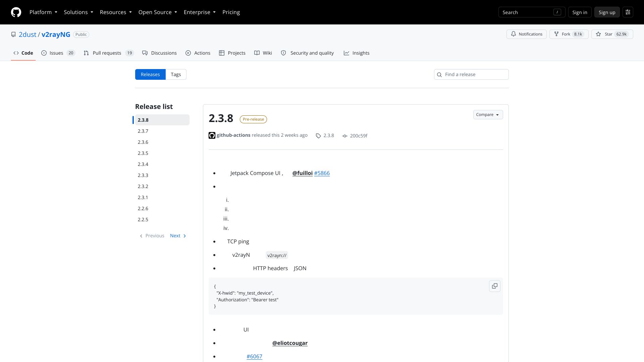
Task: Click the Notifications button
Action: [527, 34]
